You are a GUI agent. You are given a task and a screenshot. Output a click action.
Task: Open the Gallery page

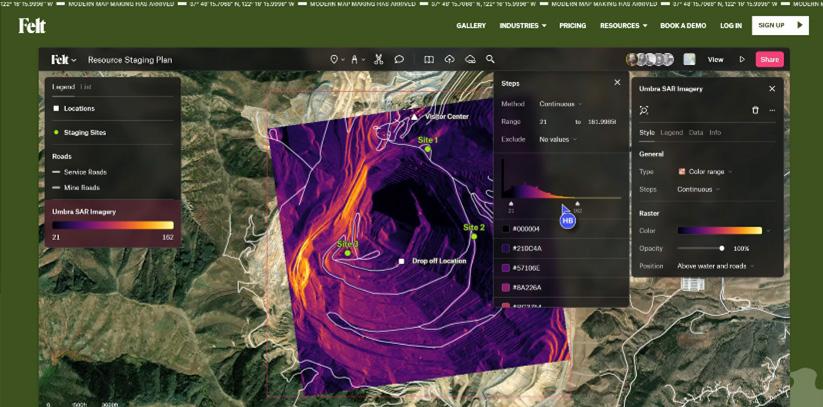point(471,25)
